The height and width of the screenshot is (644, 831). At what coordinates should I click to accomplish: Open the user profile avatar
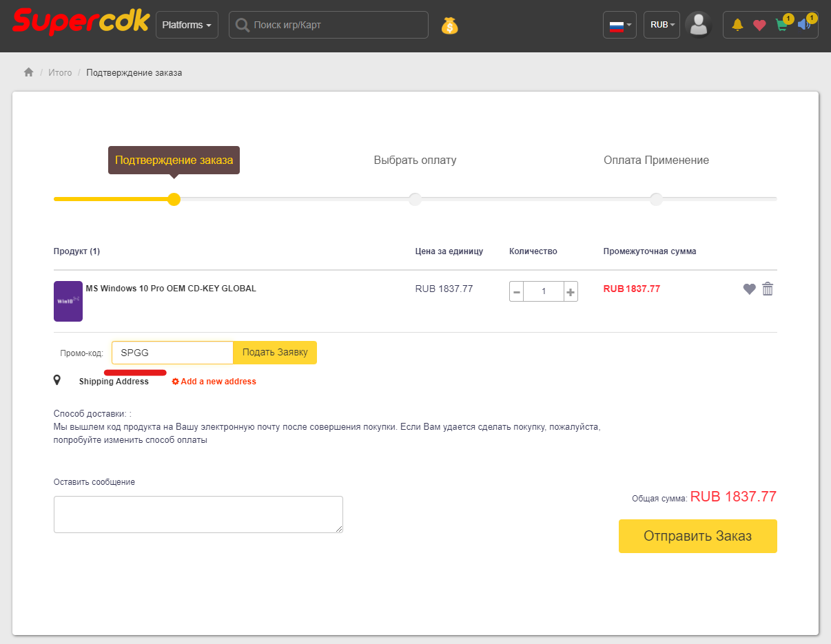coord(699,25)
